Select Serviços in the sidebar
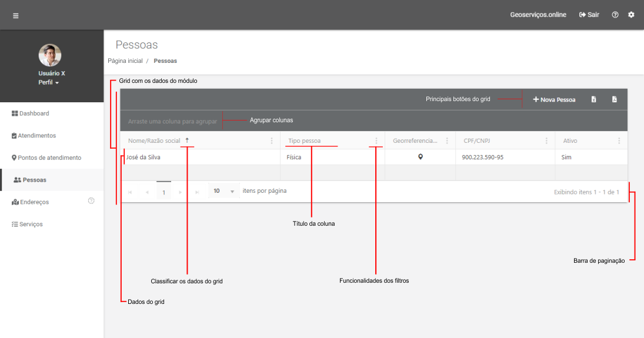Viewport: 644px width, 338px height. [31, 225]
